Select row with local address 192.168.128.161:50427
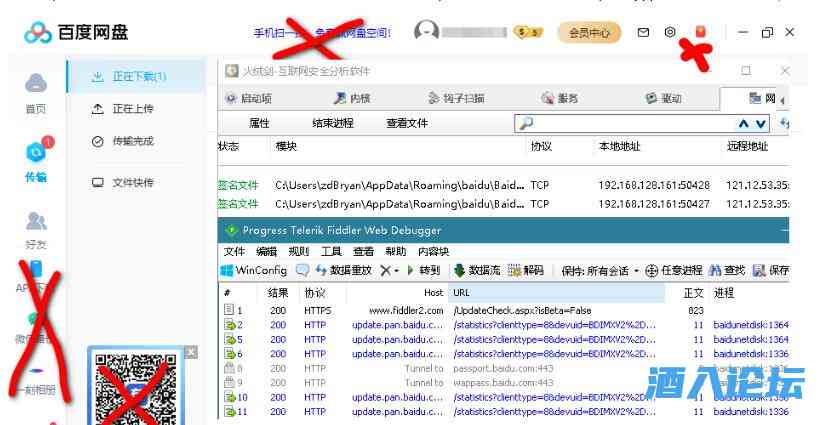 [x=504, y=204]
